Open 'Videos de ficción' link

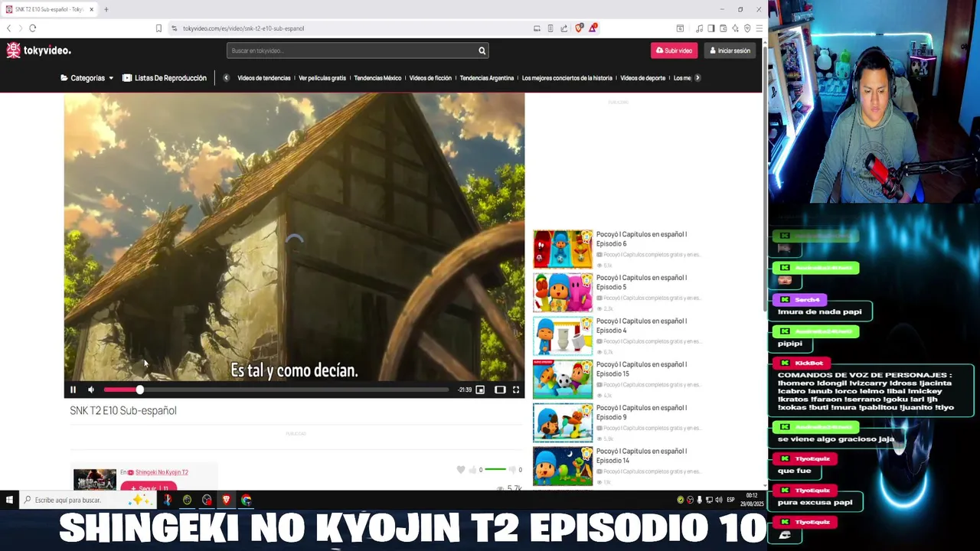(x=430, y=78)
